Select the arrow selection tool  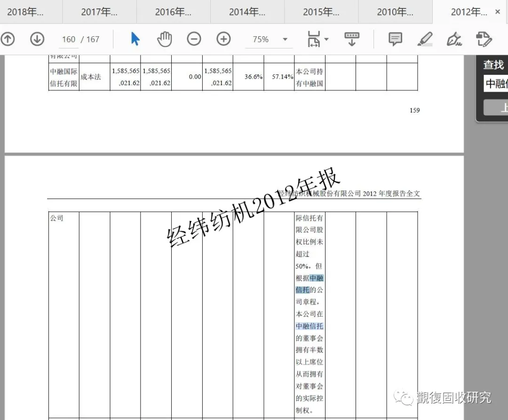[x=135, y=39]
